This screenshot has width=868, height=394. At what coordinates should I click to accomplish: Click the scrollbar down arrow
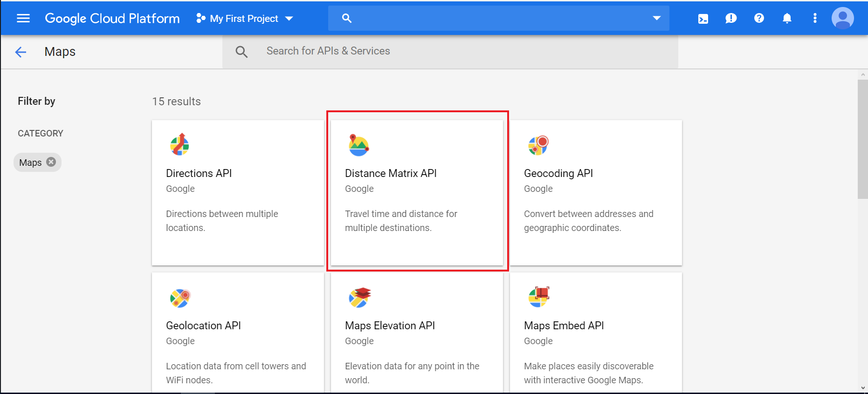862,388
